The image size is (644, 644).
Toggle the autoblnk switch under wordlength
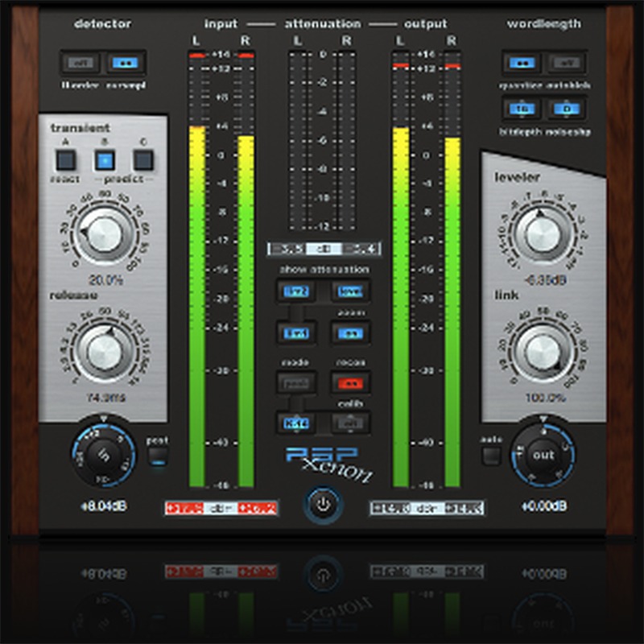[x=567, y=63]
